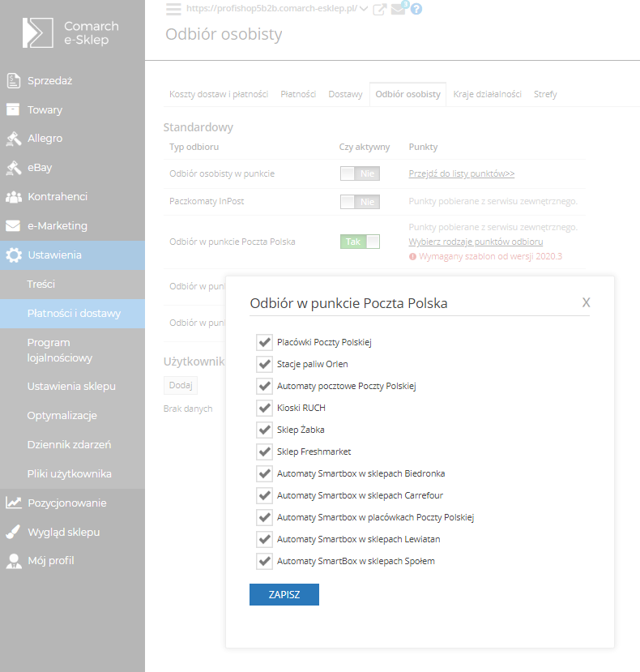Uncheck Automaty Smartbox w sklepach Biedronka
The image size is (640, 672).
point(264,473)
